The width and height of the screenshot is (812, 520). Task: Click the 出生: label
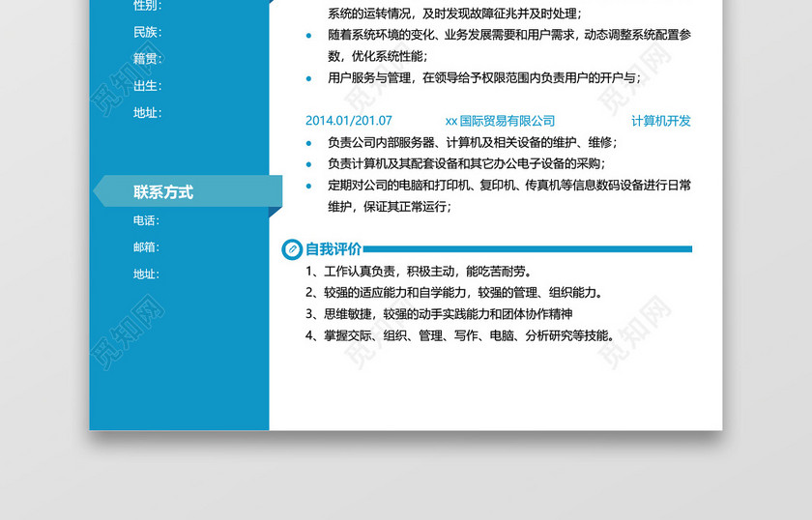[x=148, y=85]
